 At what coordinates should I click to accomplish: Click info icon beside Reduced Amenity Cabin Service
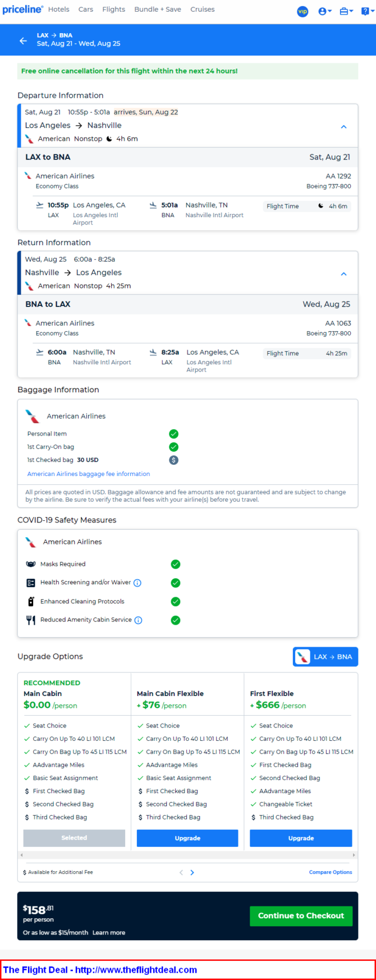pyautogui.click(x=138, y=620)
